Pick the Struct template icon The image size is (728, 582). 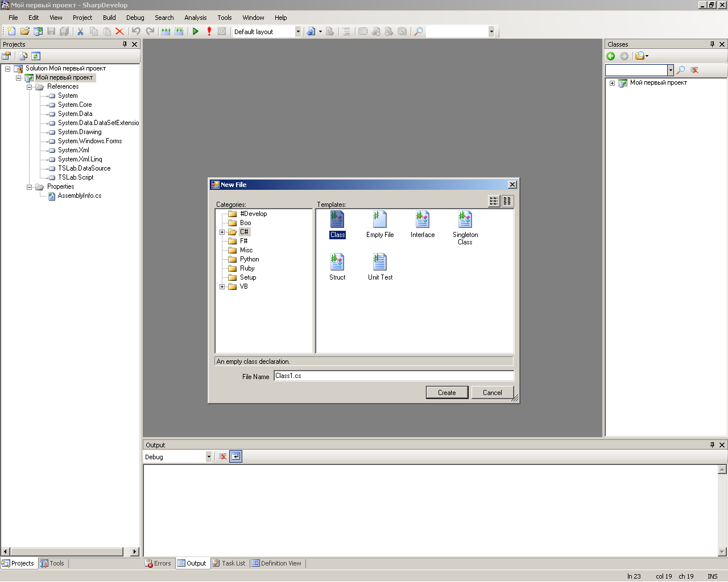click(337, 263)
